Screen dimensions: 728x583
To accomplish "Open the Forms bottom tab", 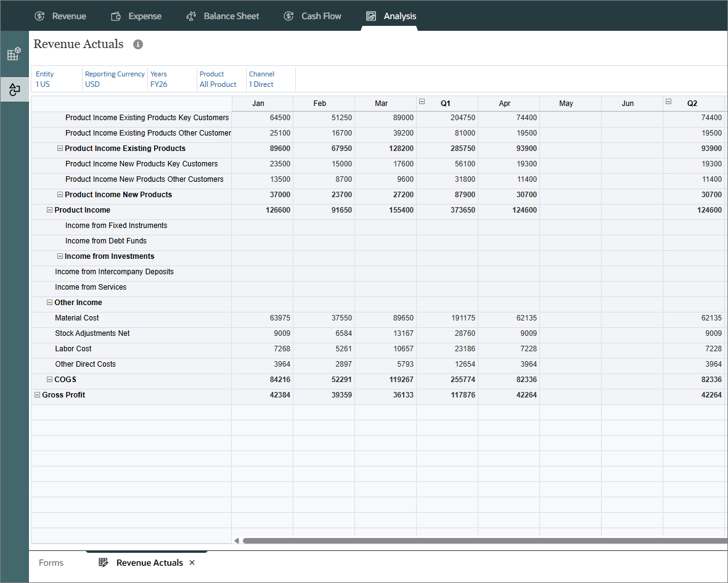I will pos(51,563).
